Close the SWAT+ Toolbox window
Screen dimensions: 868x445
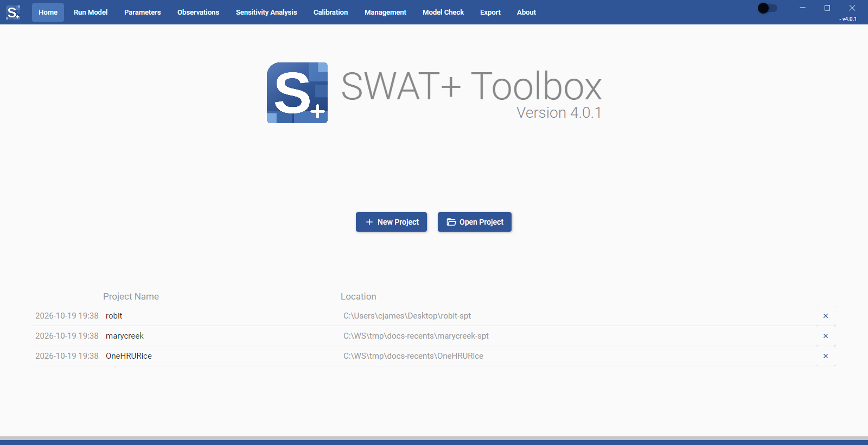pos(852,8)
